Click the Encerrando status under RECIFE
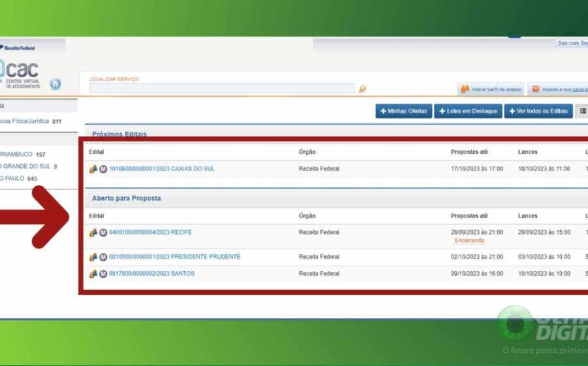The image size is (588, 366). point(470,241)
